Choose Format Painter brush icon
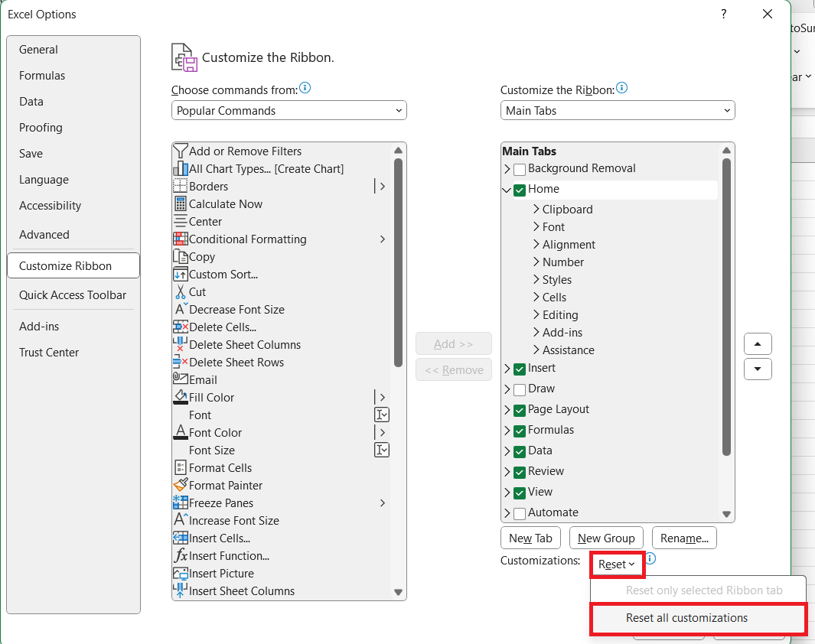The height and width of the screenshot is (644, 815). pos(181,485)
